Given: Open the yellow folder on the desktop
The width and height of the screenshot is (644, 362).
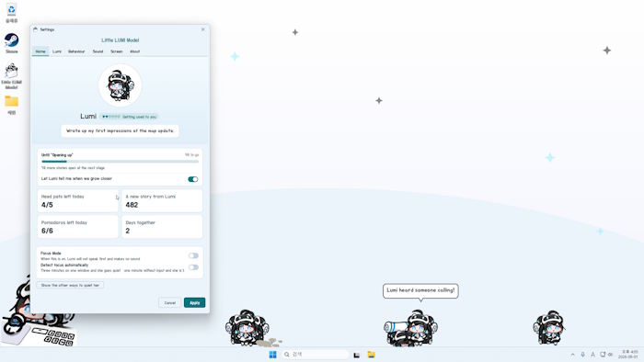Looking at the screenshot, I should click(x=11, y=105).
